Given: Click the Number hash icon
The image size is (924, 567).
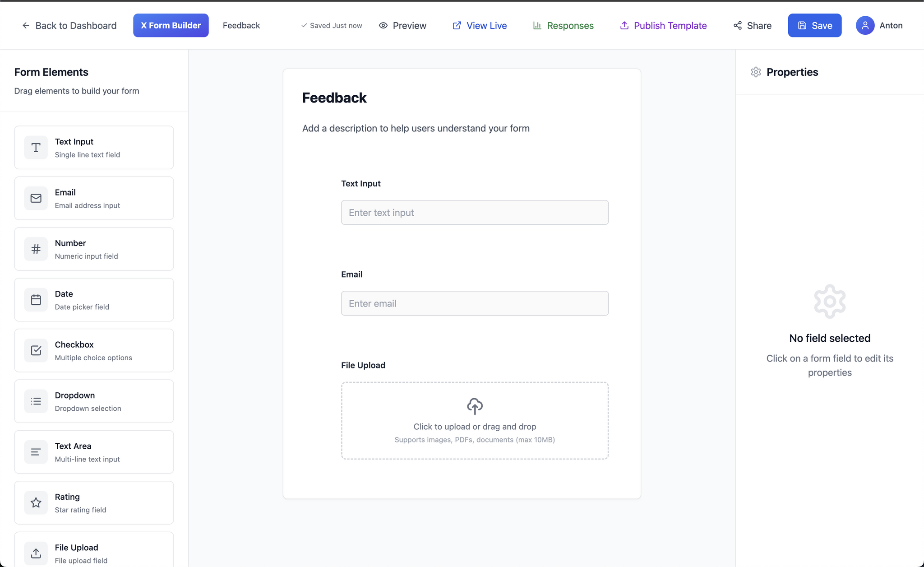Looking at the screenshot, I should tap(36, 249).
